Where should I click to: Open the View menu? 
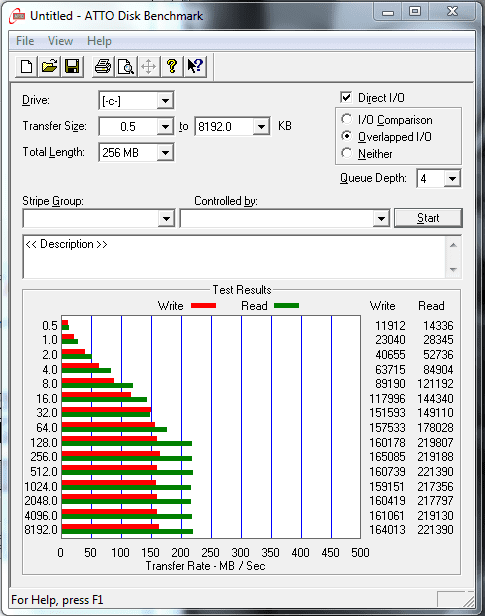tap(60, 41)
